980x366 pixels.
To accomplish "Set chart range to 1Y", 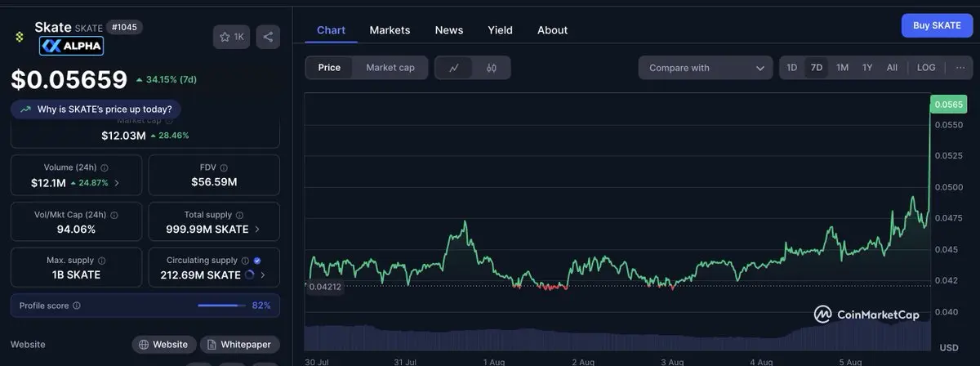I will pyautogui.click(x=867, y=68).
